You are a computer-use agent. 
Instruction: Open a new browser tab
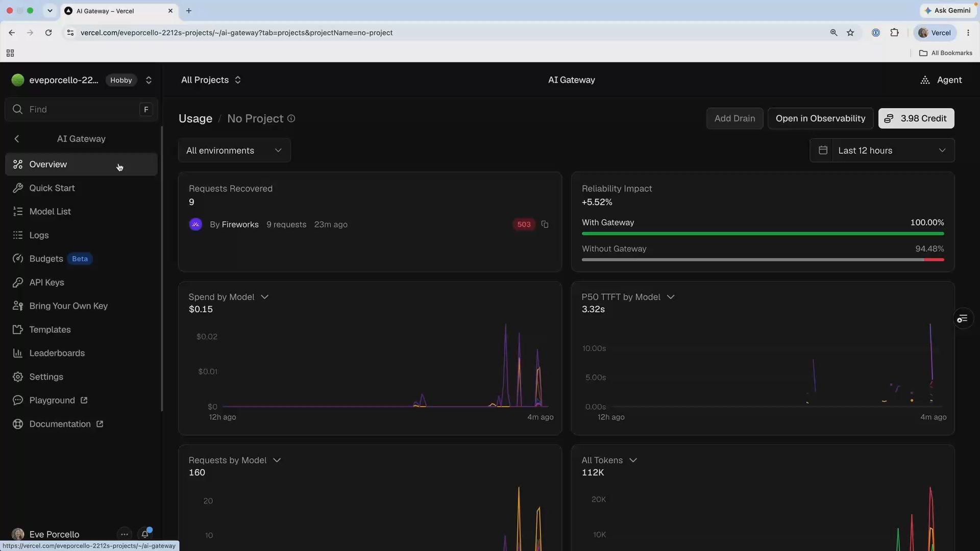coord(189,11)
